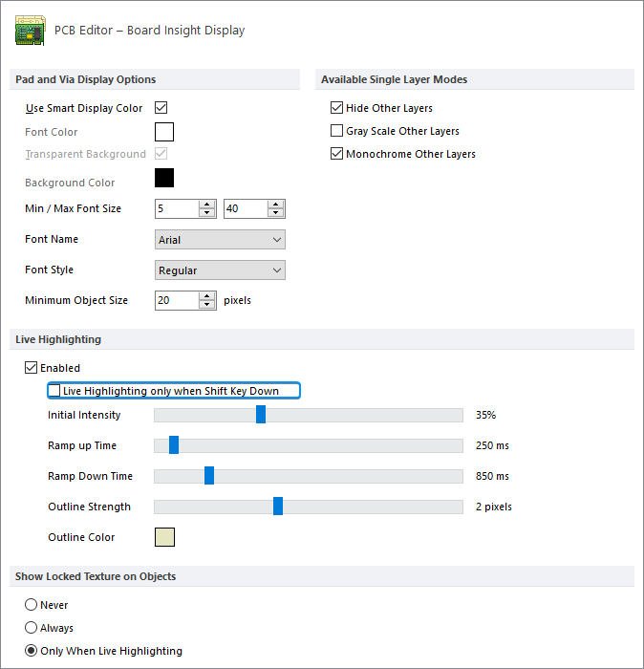Enable Gray Scale Other Layers
The image size is (644, 669).
point(336,131)
